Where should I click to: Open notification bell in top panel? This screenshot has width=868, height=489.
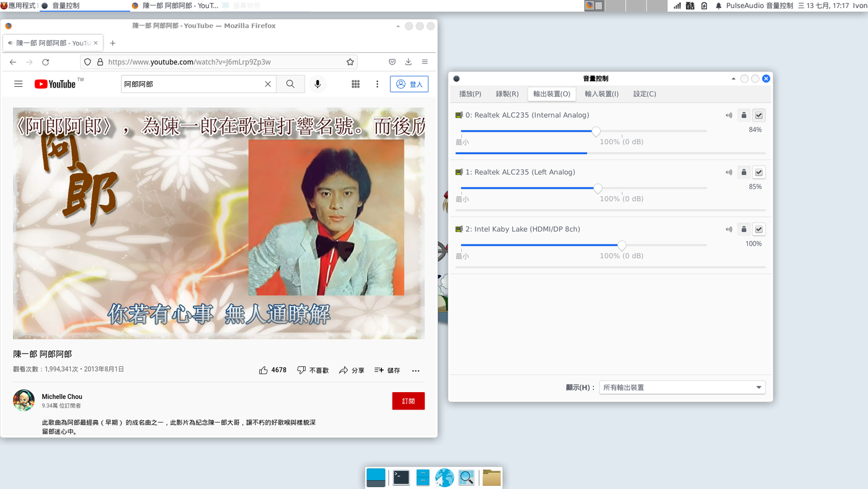pyautogui.click(x=719, y=6)
